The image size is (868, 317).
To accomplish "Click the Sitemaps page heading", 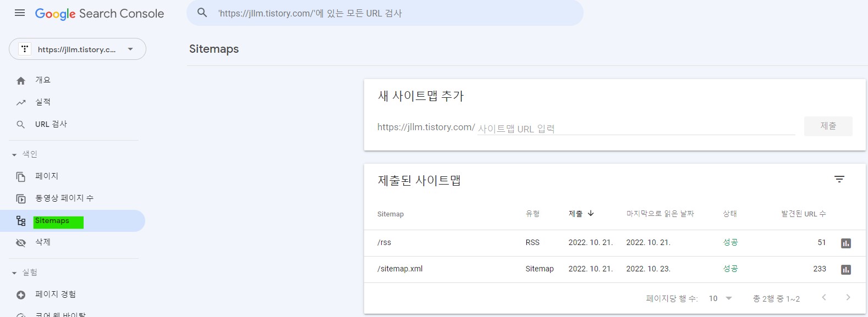I will pyautogui.click(x=214, y=49).
